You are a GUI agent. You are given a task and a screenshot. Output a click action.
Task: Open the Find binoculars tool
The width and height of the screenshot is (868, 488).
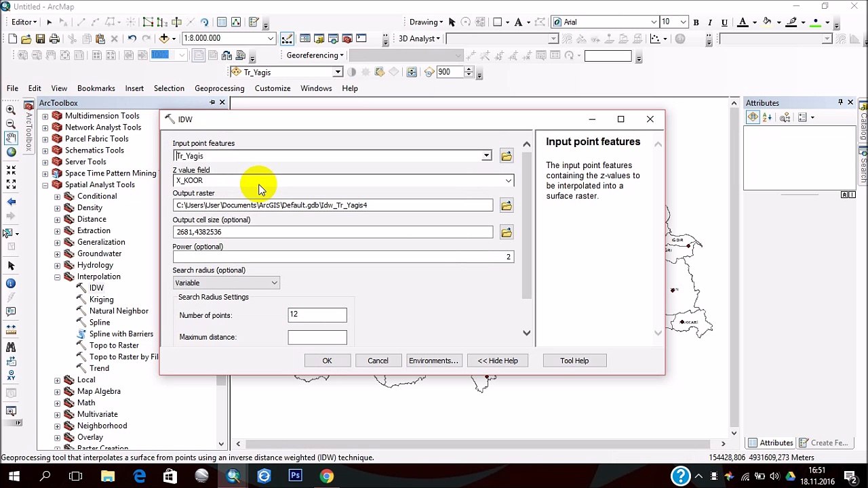(11, 347)
